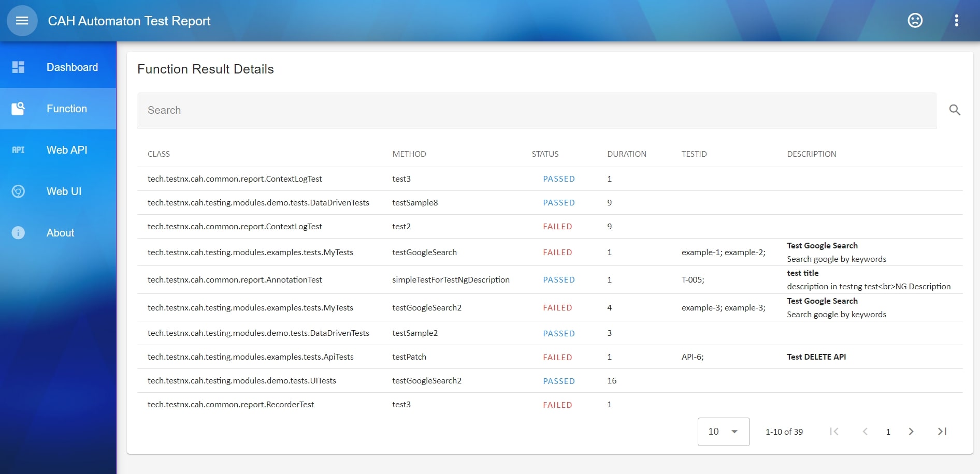Open the three-dot overflow menu
The width and height of the screenshot is (980, 474).
pos(957,21)
